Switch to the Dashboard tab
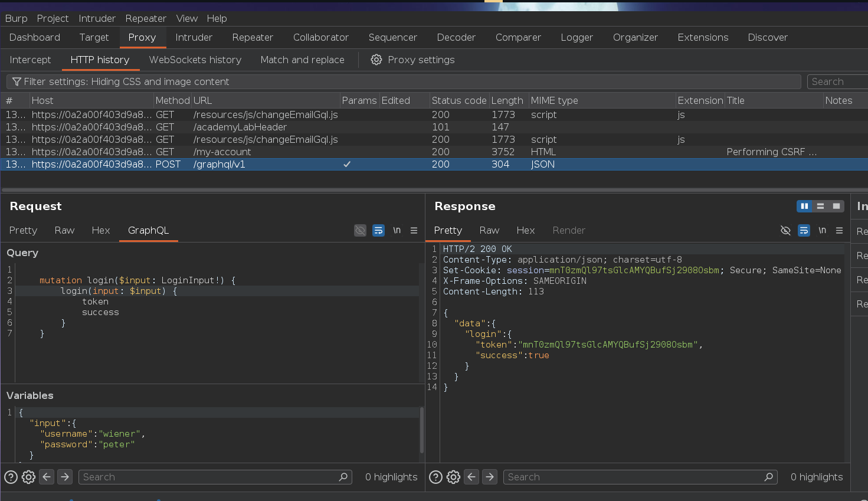 [35, 37]
